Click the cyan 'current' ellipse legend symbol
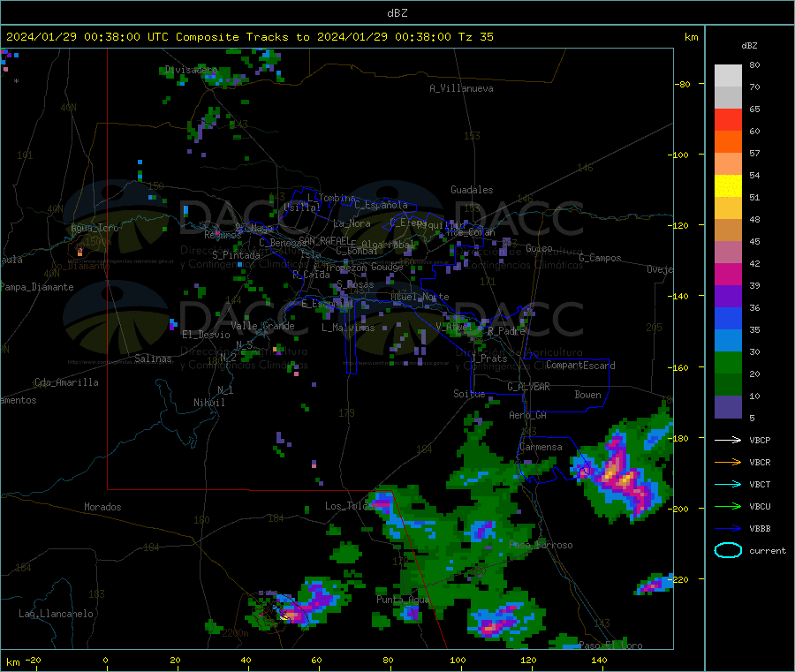Image resolution: width=795 pixels, height=672 pixels. pos(728,550)
